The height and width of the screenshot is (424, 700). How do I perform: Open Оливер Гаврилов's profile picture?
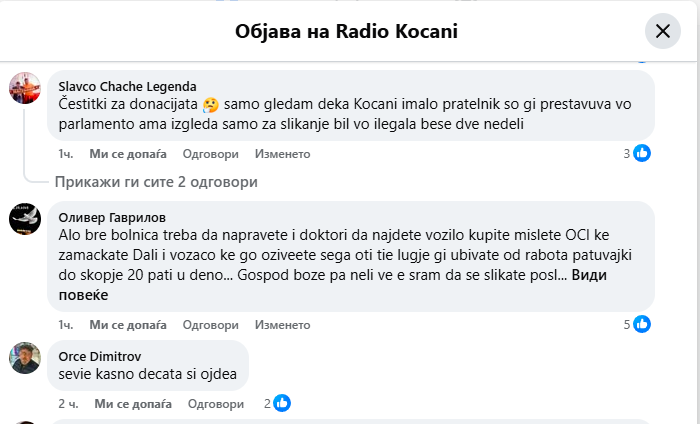point(24,219)
